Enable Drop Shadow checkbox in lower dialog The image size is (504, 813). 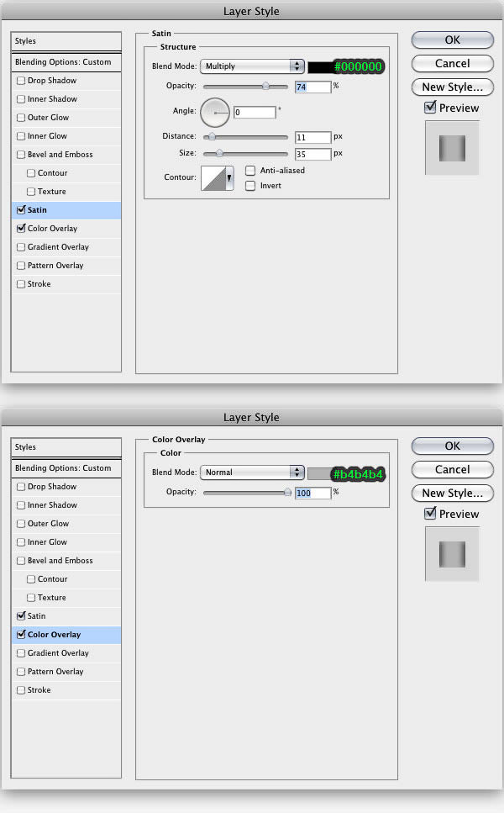(21, 486)
